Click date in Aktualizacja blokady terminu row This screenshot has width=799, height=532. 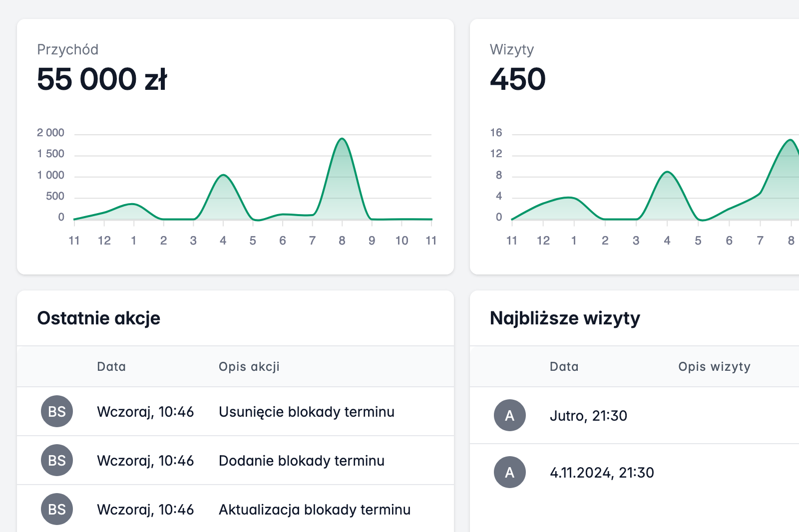click(x=145, y=510)
